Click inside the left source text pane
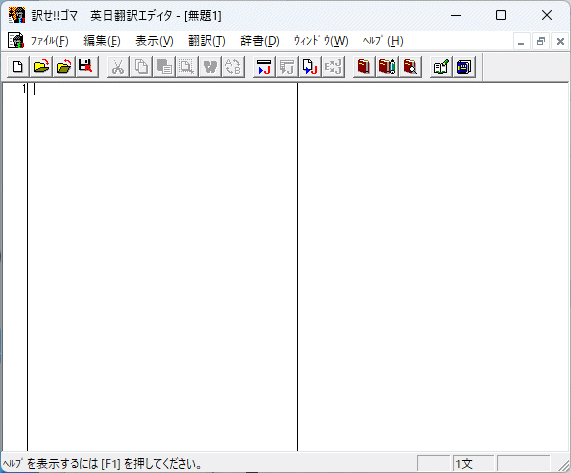The width and height of the screenshot is (571, 473). pyautogui.click(x=162, y=267)
